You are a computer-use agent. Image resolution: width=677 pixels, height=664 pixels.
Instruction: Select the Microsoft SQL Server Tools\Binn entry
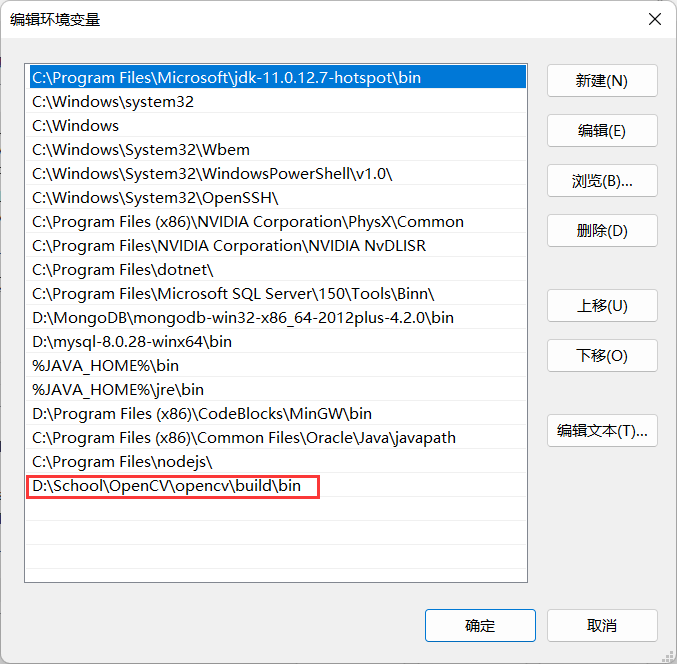[x=278, y=294]
